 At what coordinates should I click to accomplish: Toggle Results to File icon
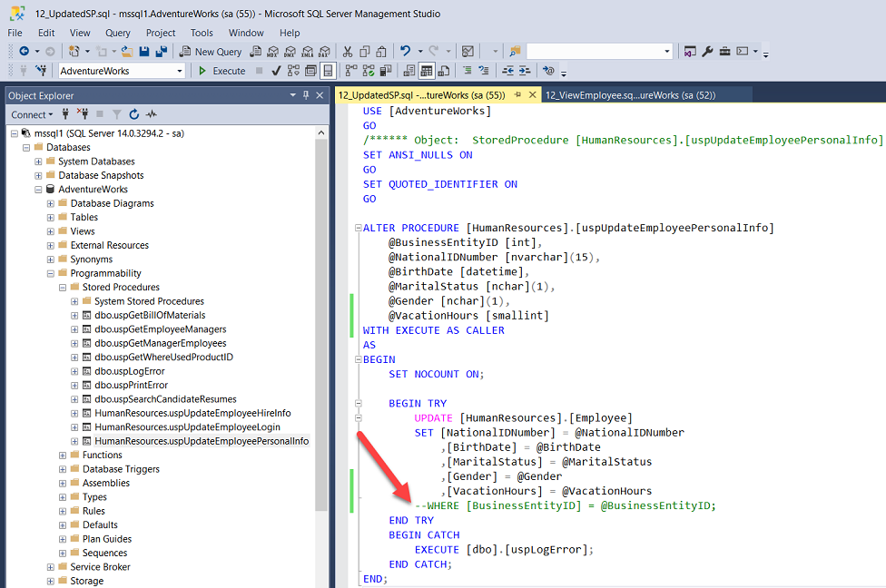pyautogui.click(x=444, y=71)
